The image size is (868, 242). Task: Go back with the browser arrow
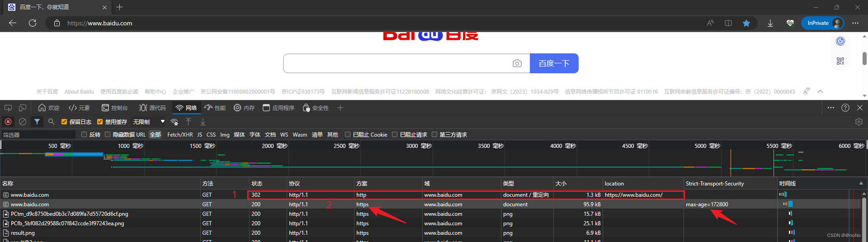13,23
